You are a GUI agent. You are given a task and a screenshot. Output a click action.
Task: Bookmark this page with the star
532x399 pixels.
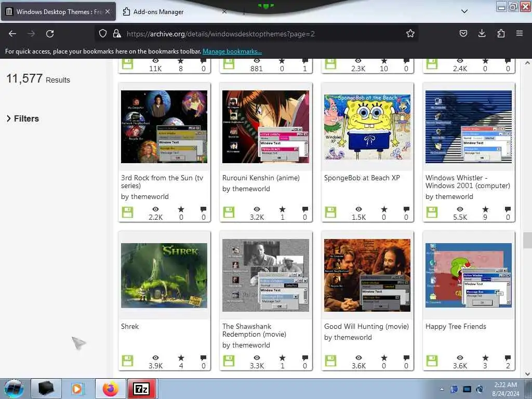pos(410,33)
